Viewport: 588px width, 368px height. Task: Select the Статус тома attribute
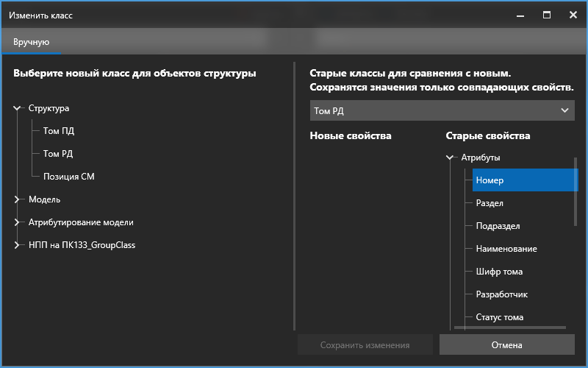click(x=499, y=317)
